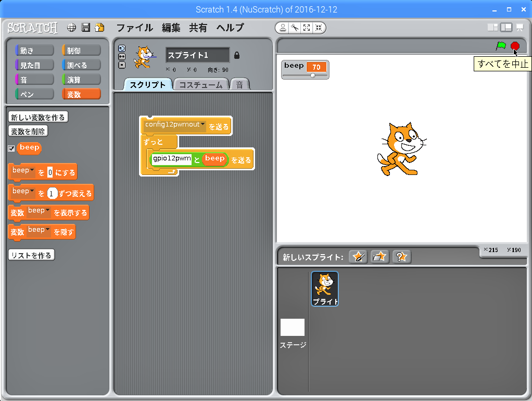Image resolution: width=532 pixels, height=401 pixels.
Task: Stop all scripts with red button
Action: point(515,46)
